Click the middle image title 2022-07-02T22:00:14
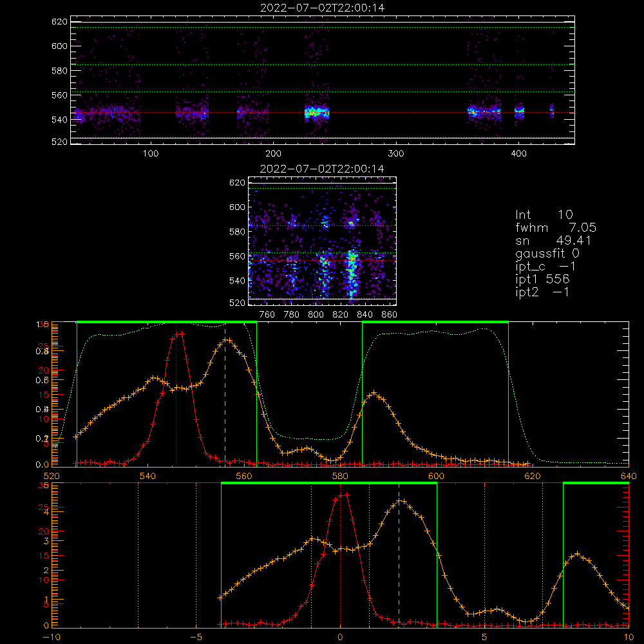Screen dimensions: 644x644 (x=322, y=169)
